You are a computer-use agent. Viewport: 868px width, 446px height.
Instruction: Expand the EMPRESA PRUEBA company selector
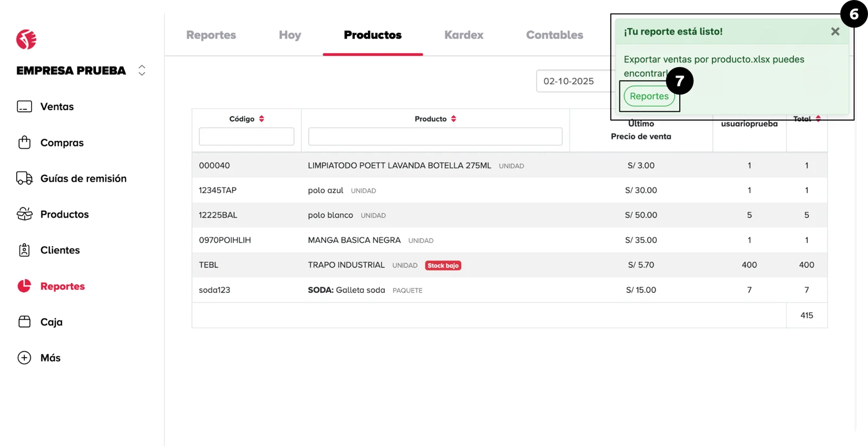pos(142,71)
